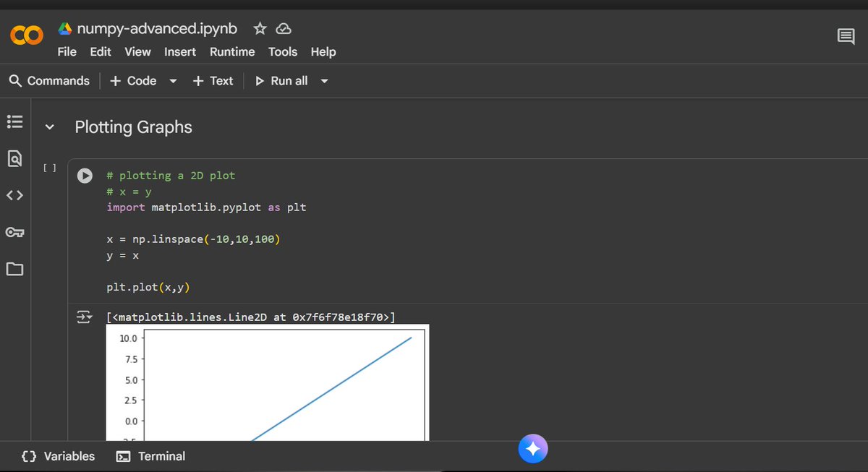Image resolution: width=868 pixels, height=472 pixels.
Task: Click the code line 'plt.plot(x,y)'
Action: tap(148, 288)
